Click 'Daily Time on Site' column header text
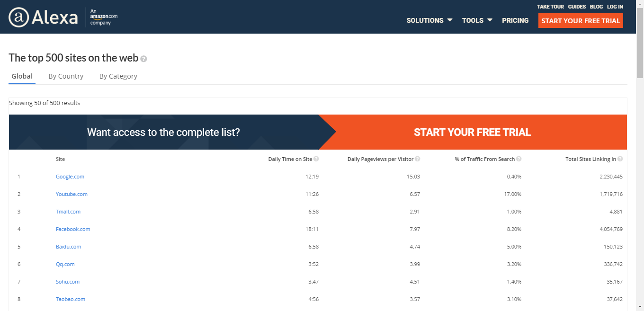This screenshot has height=311, width=644. coord(290,159)
